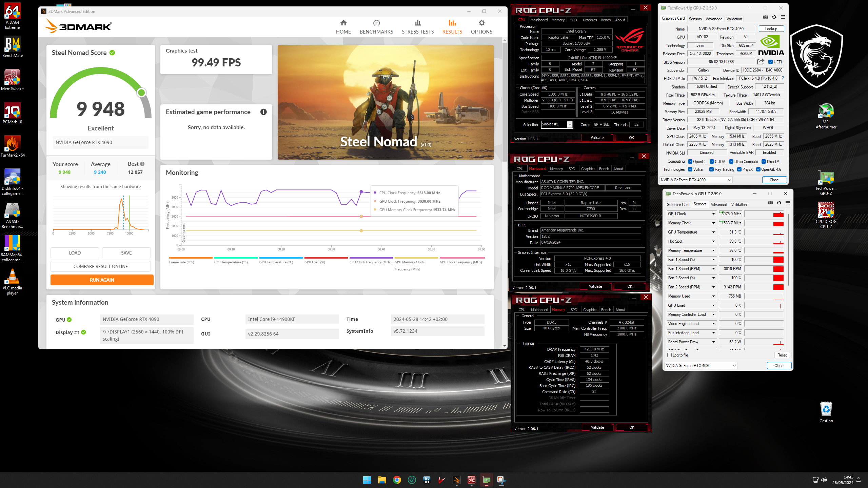Open hamburger menu in GPU-Z Sensors window
The width and height of the screenshot is (868, 488).
788,203
